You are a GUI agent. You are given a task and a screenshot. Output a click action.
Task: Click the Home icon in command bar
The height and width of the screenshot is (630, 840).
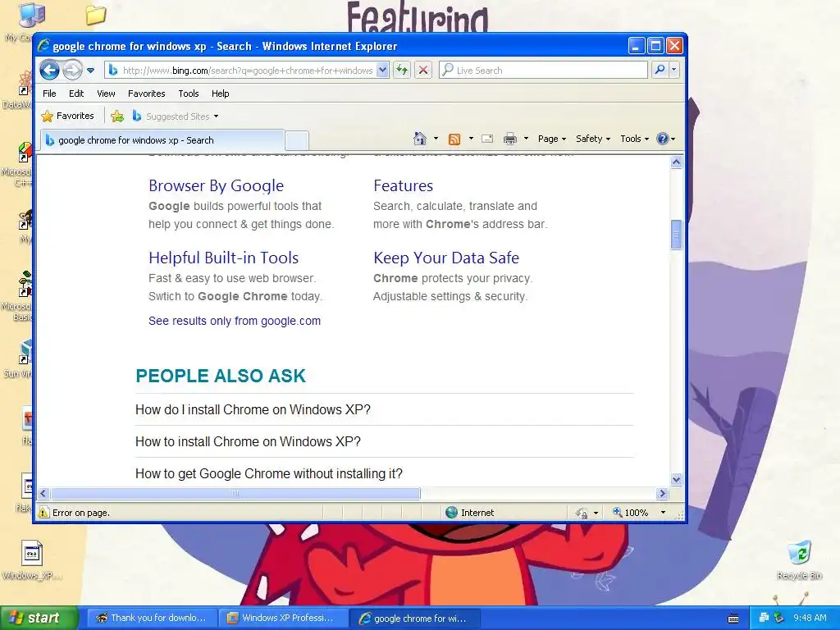coord(420,139)
